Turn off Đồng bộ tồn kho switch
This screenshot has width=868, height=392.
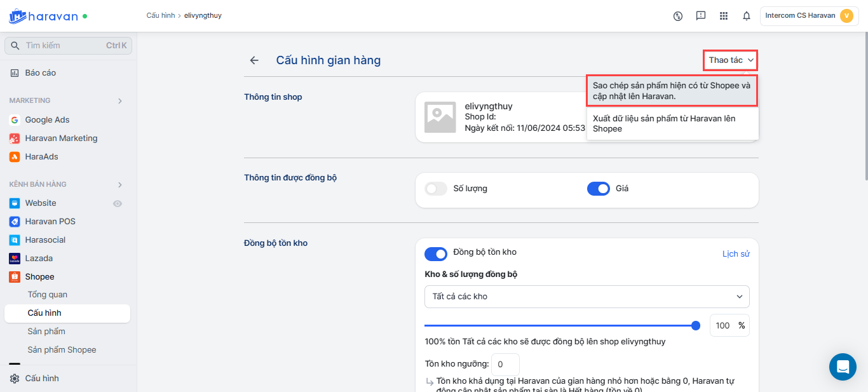click(436, 253)
